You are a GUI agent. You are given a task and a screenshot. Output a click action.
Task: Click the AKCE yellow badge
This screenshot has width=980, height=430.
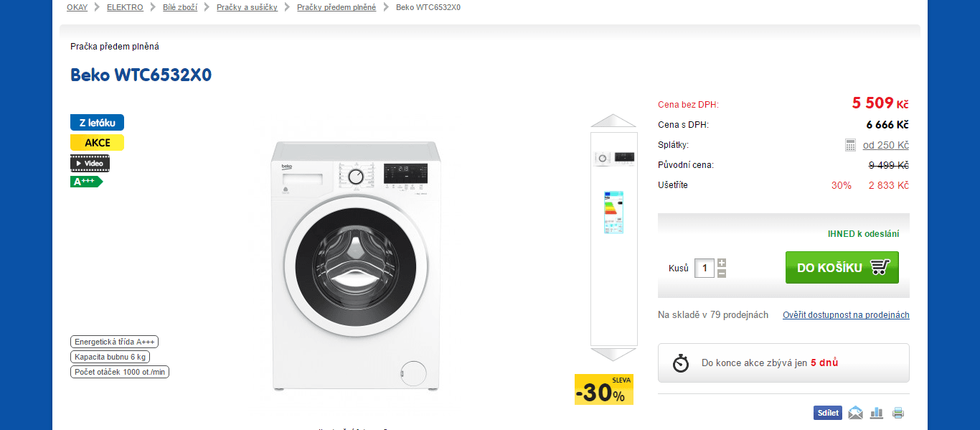click(97, 142)
